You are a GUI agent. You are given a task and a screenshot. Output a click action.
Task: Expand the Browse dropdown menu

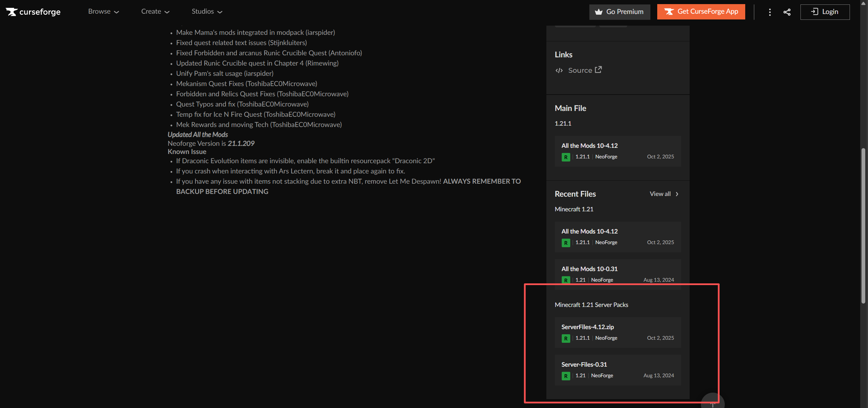click(103, 12)
